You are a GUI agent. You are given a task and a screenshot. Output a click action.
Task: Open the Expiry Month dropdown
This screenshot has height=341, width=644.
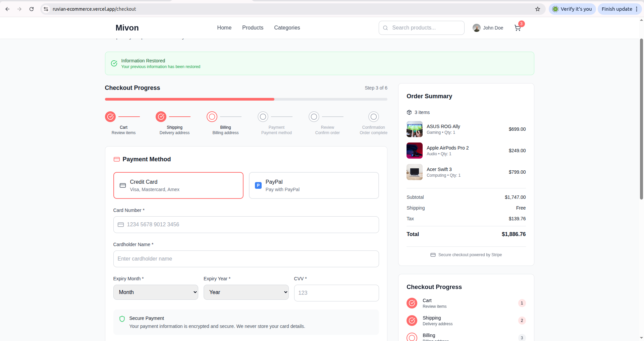[x=156, y=292]
